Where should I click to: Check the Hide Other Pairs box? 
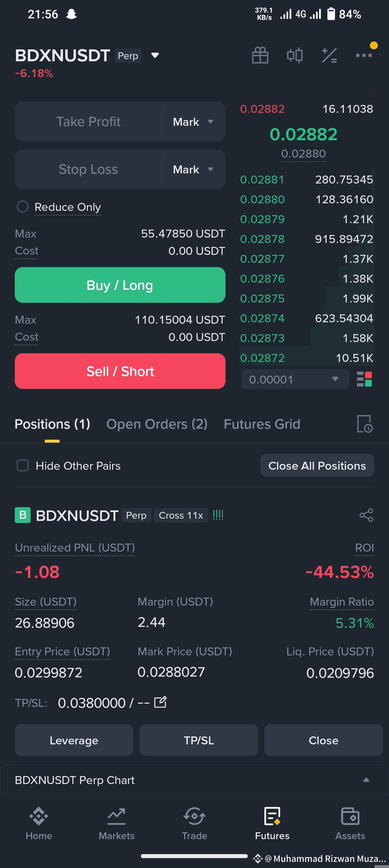tap(23, 465)
